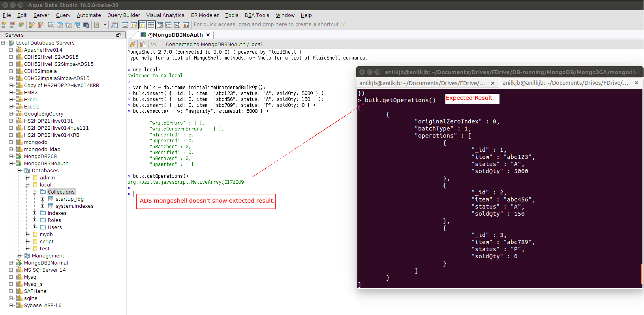Click the EMR2 server icon
This screenshot has width=644, height=315.
[19, 93]
